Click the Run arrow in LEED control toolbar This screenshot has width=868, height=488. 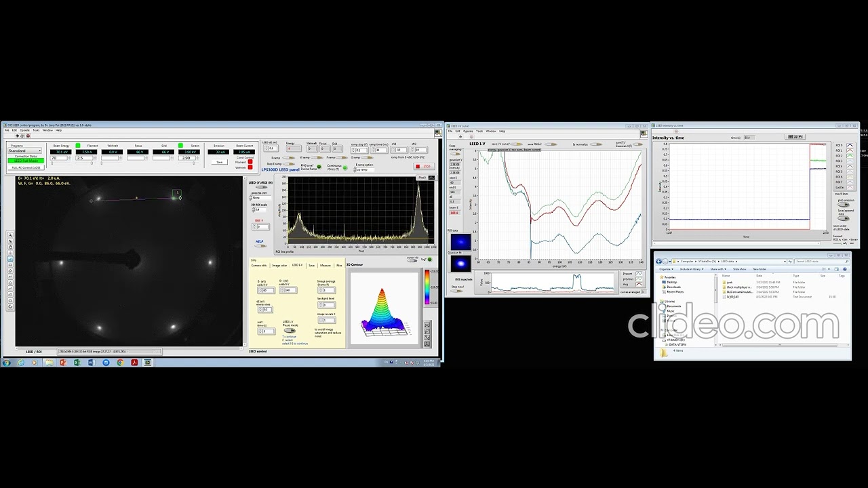tap(17, 136)
